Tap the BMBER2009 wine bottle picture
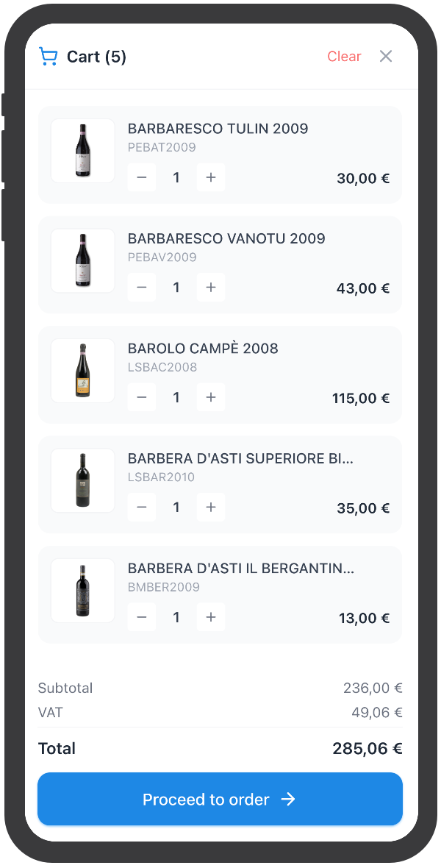 82,591
